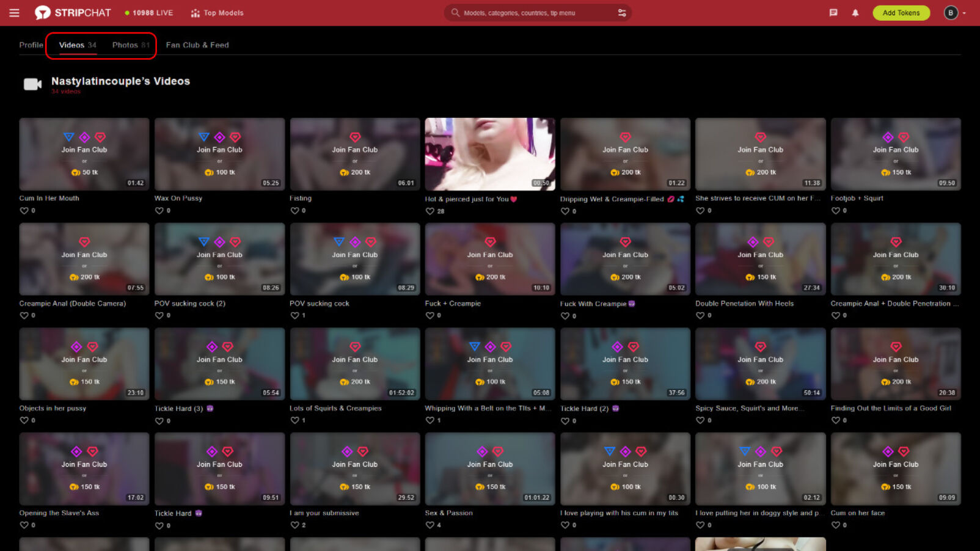
Task: Click the Add Tokens button
Action: tap(901, 12)
